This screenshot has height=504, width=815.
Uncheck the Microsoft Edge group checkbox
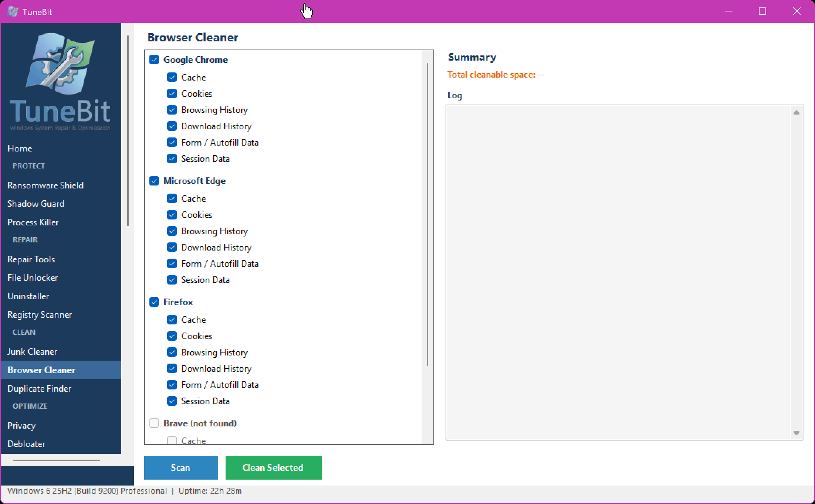[154, 181]
